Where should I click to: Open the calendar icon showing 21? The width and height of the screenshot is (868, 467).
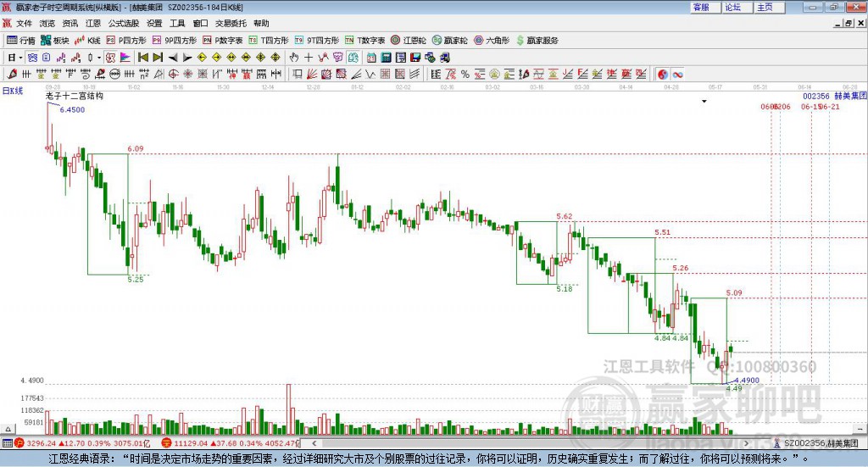(371, 58)
